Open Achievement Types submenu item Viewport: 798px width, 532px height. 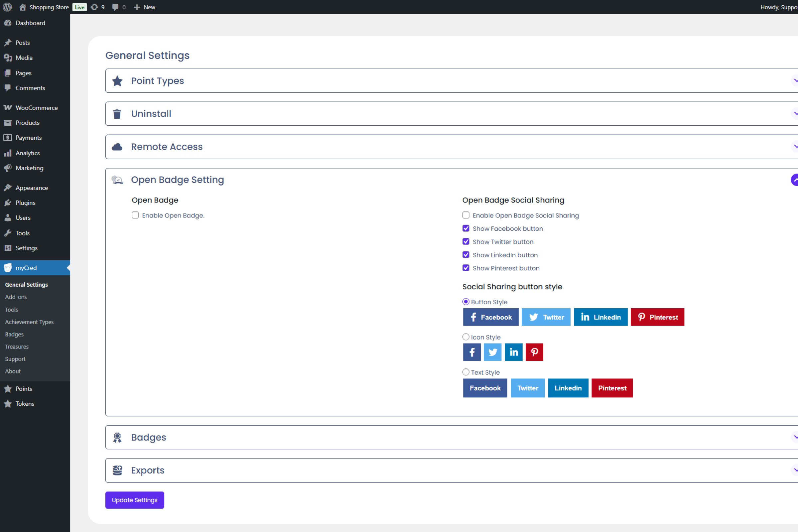coord(29,322)
